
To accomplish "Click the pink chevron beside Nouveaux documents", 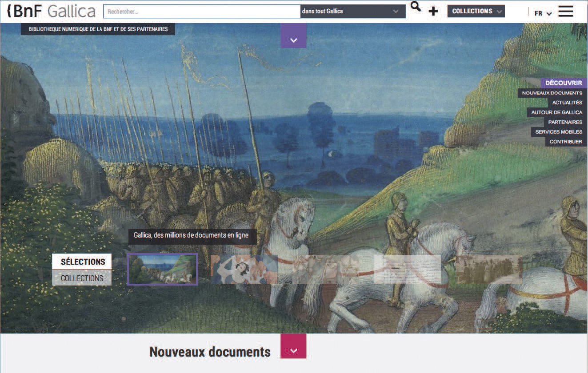I will [x=293, y=346].
